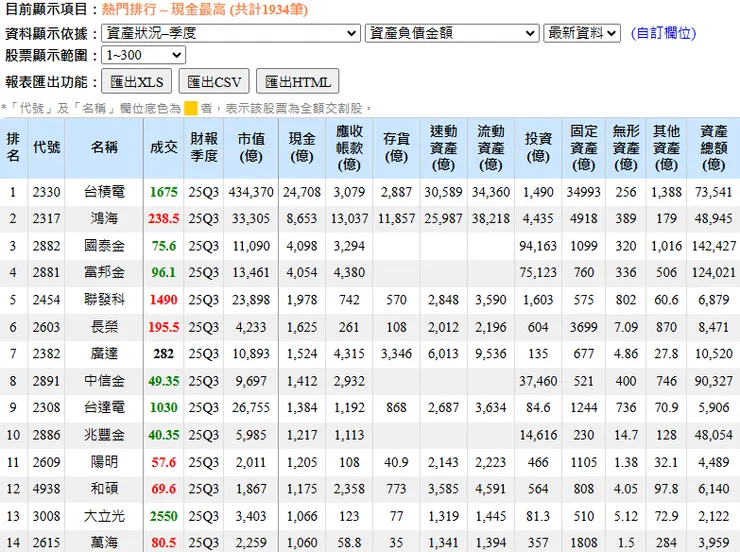740x552 pixels.
Task: Sort by the 現金(億) column header
Action: tap(302, 148)
